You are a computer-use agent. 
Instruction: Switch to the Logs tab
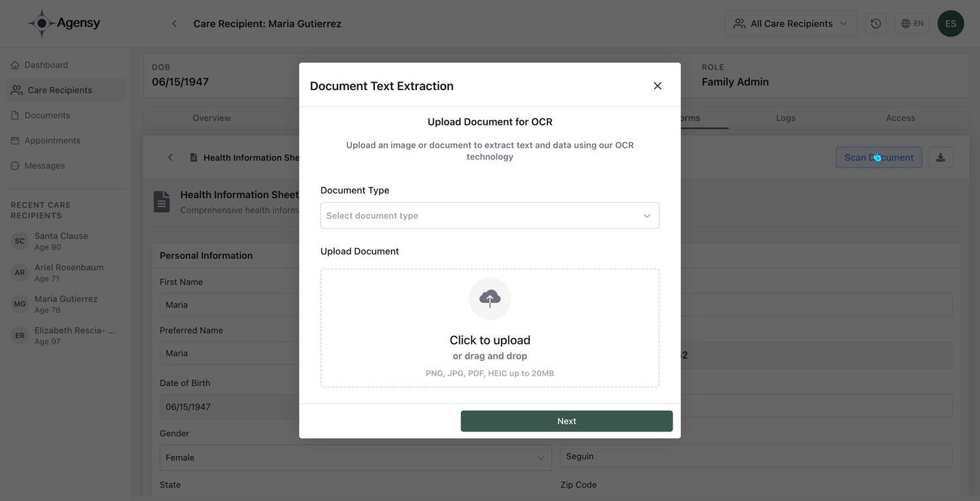point(786,118)
